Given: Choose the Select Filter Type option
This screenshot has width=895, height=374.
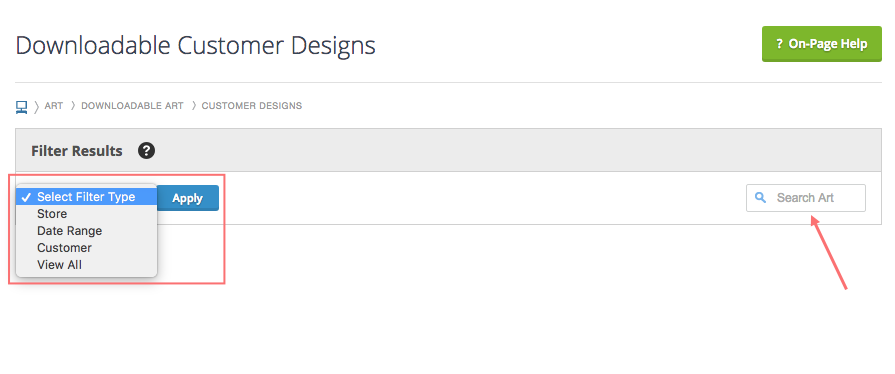Looking at the screenshot, I should coord(86,197).
